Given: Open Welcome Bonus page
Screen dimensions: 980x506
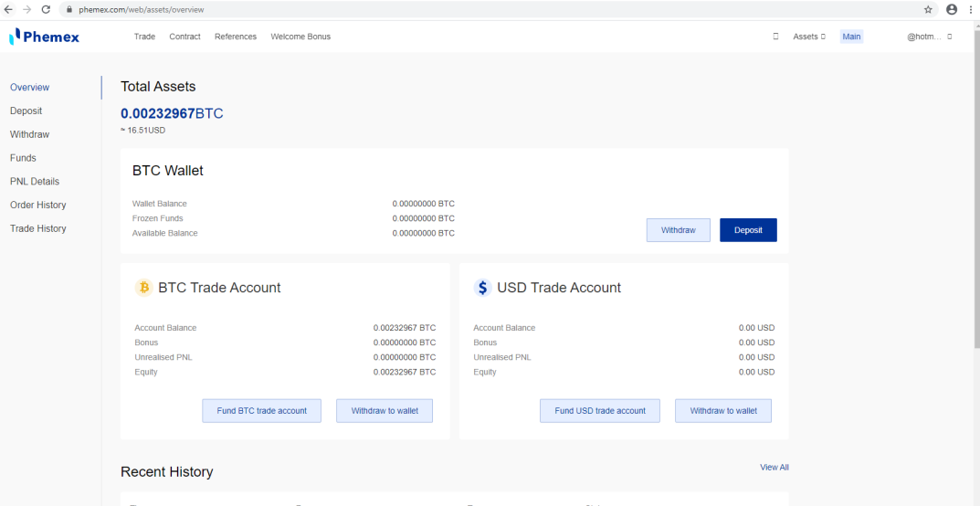Looking at the screenshot, I should (x=300, y=37).
